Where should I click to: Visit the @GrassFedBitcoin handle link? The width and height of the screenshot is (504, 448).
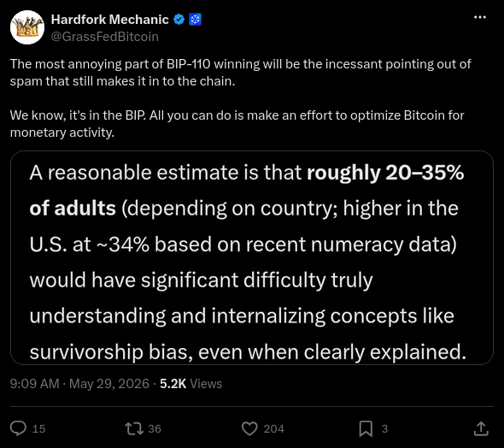tap(105, 37)
